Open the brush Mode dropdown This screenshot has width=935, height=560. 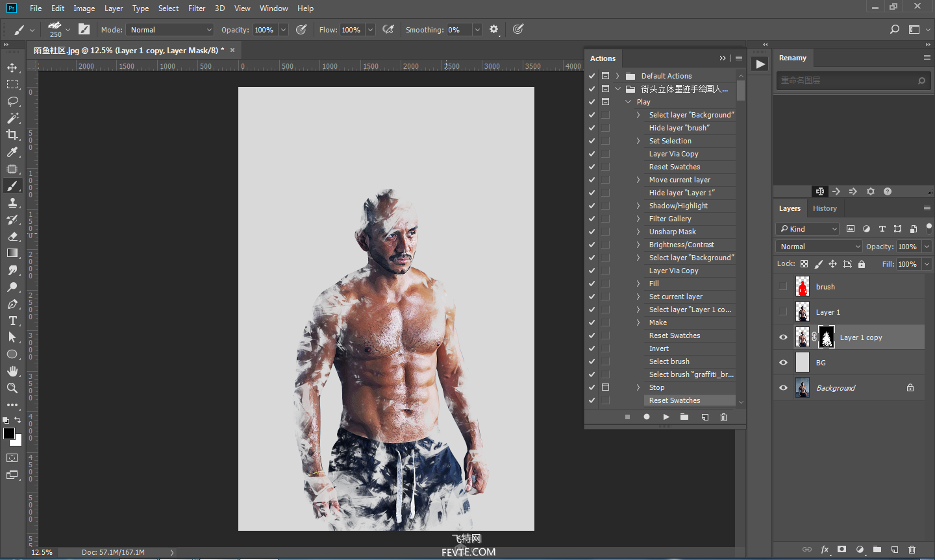[170, 30]
